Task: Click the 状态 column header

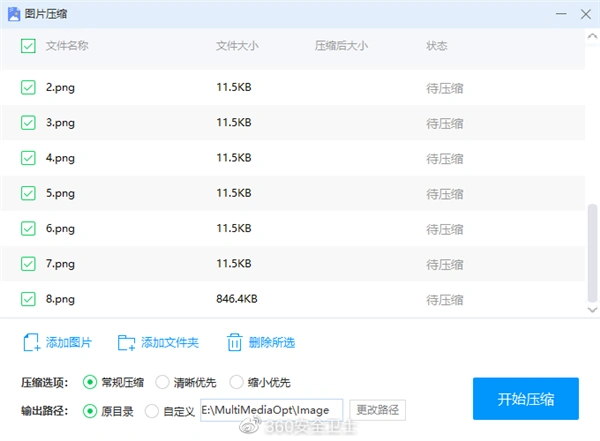Action: [437, 46]
